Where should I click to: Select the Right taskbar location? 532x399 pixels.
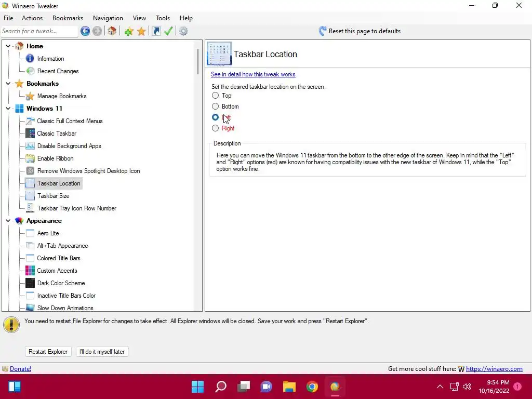coord(215,128)
